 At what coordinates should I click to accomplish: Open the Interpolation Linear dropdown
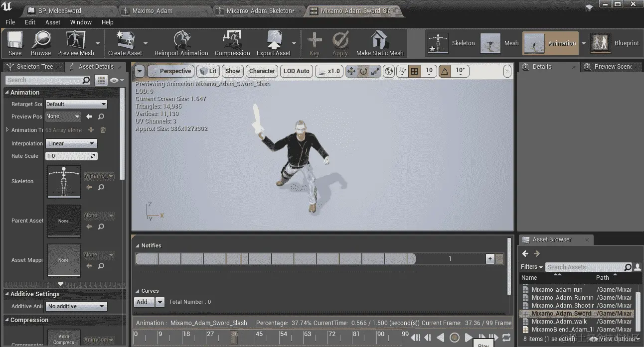[71, 143]
